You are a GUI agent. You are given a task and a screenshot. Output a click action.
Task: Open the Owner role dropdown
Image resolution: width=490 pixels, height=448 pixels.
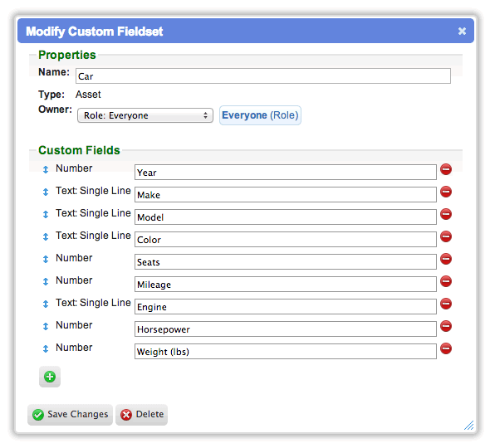coord(145,115)
